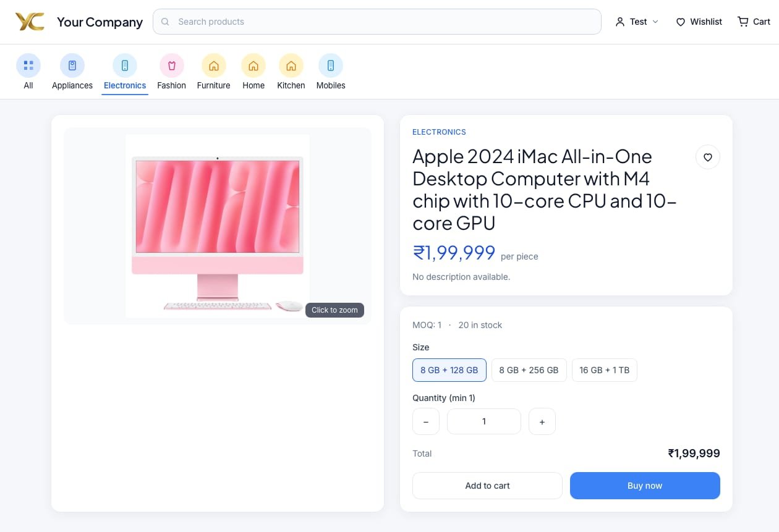Click the Total ₹1,99,999 amount
779x532 pixels.
pyautogui.click(x=694, y=454)
